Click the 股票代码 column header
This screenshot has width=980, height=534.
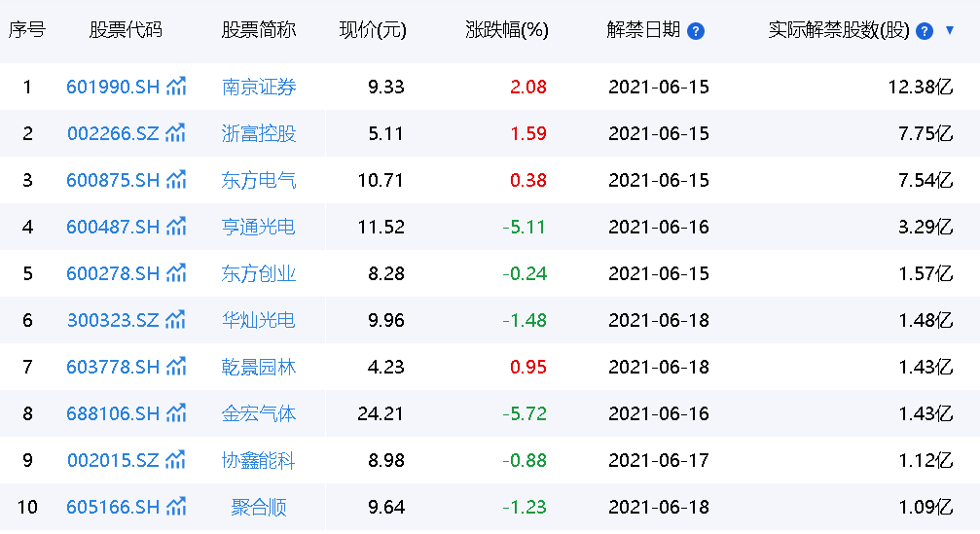tap(126, 30)
